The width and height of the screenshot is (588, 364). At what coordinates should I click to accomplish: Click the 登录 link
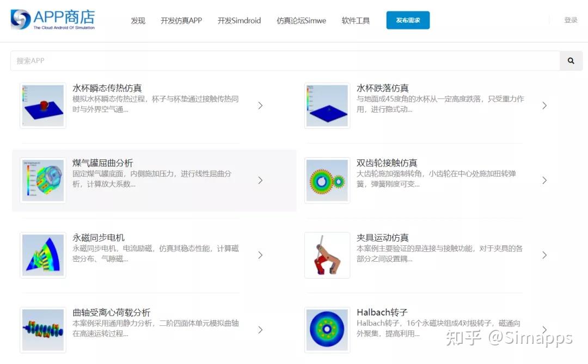tap(571, 19)
